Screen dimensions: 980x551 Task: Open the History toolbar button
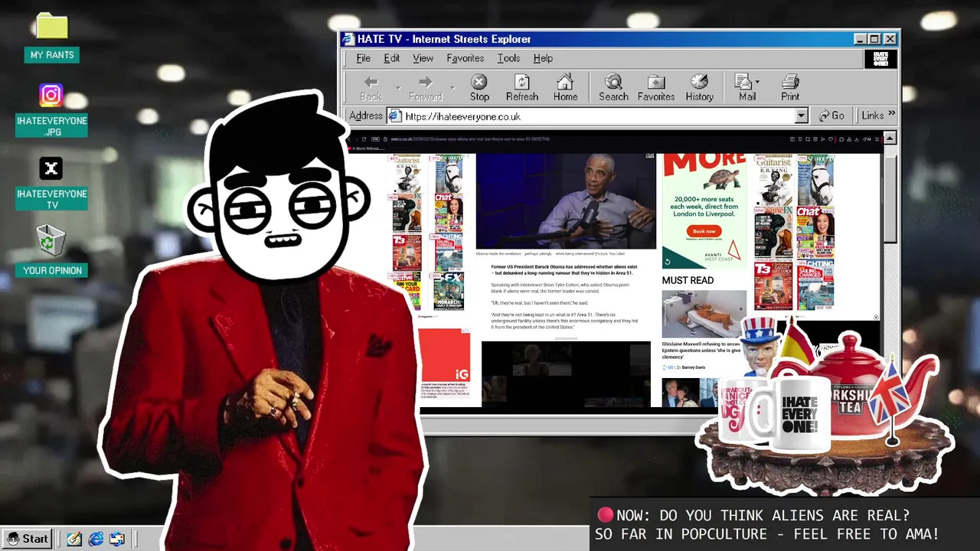(x=699, y=88)
